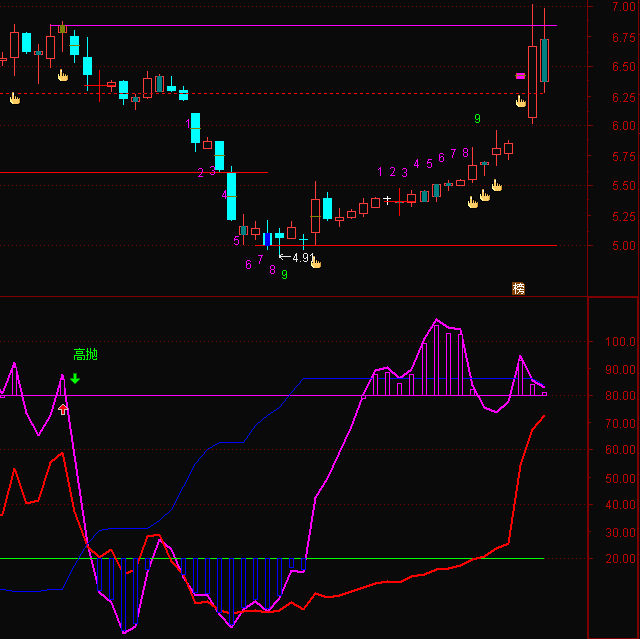640x639 pixels.
Task: Select the blue-bodied candle near the 5.00 line
Action: tap(267, 239)
